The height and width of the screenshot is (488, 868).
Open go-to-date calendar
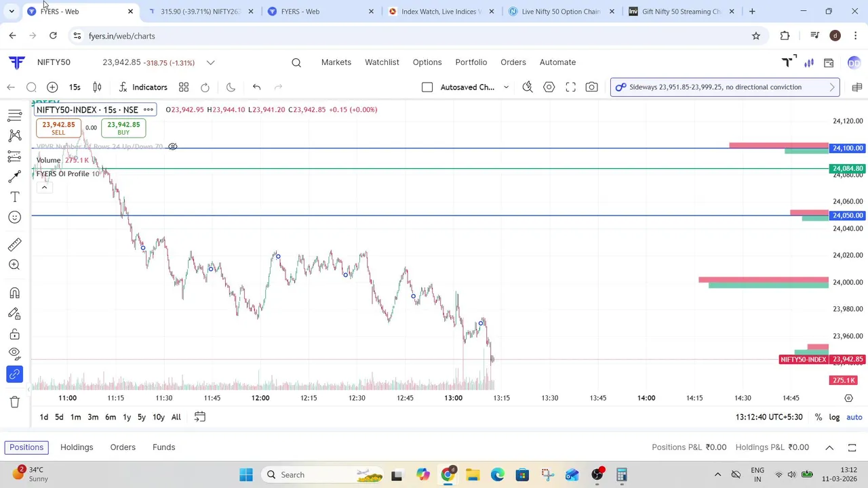pyautogui.click(x=200, y=418)
